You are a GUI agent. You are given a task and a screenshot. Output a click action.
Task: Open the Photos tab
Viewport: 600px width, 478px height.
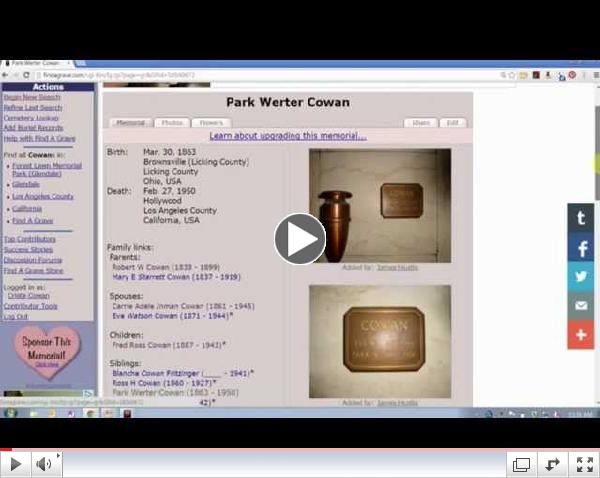(172, 123)
